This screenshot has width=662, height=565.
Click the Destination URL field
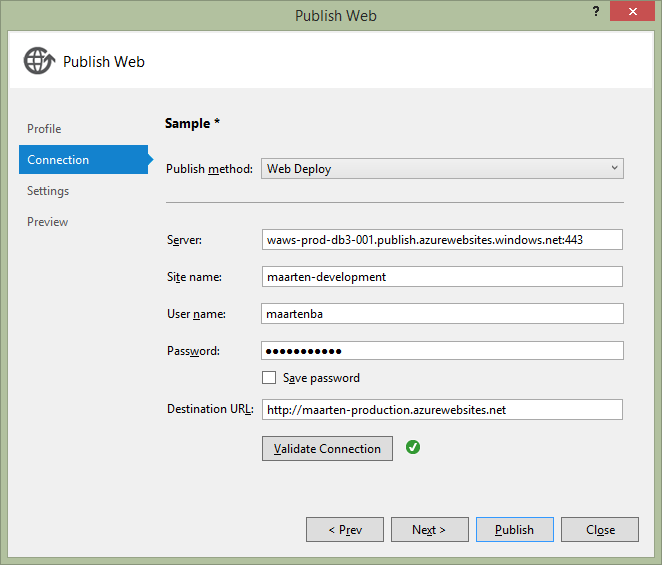click(441, 410)
